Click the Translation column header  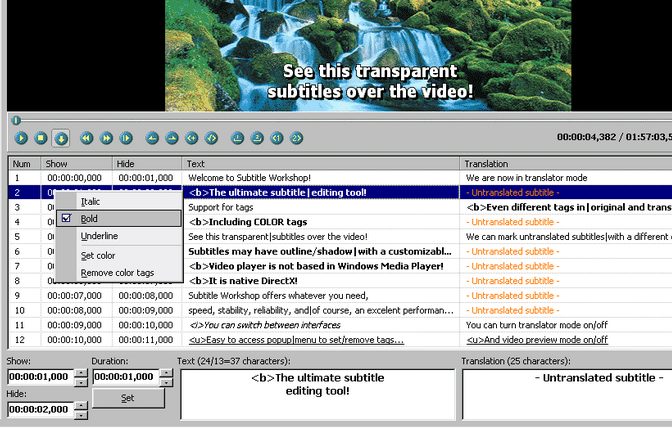566,164
